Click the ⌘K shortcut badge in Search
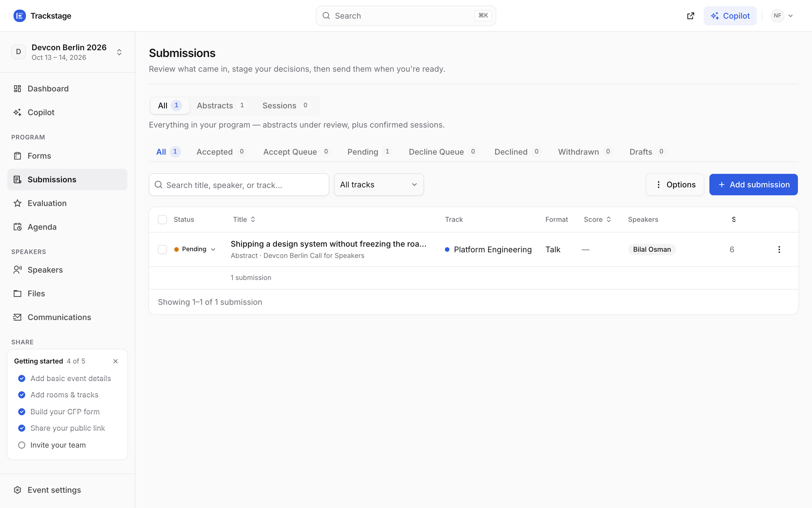This screenshot has width=812, height=508. (x=483, y=16)
